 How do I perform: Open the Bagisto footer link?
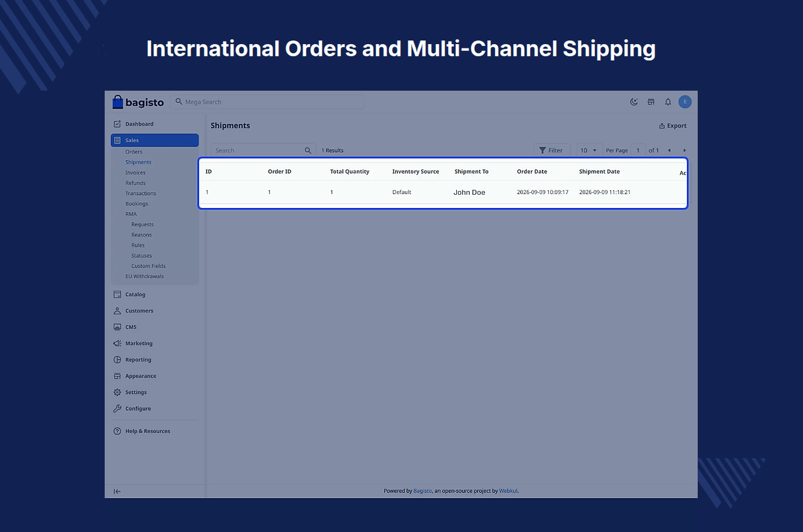[x=423, y=491]
